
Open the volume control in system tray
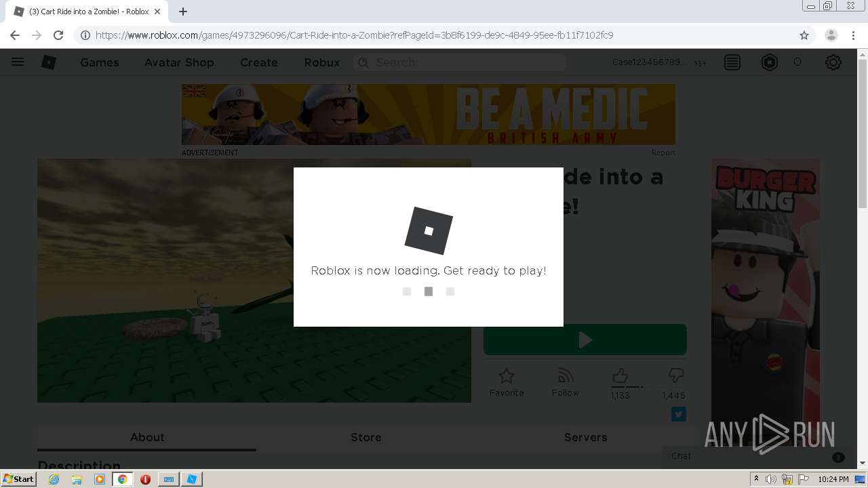(x=772, y=479)
